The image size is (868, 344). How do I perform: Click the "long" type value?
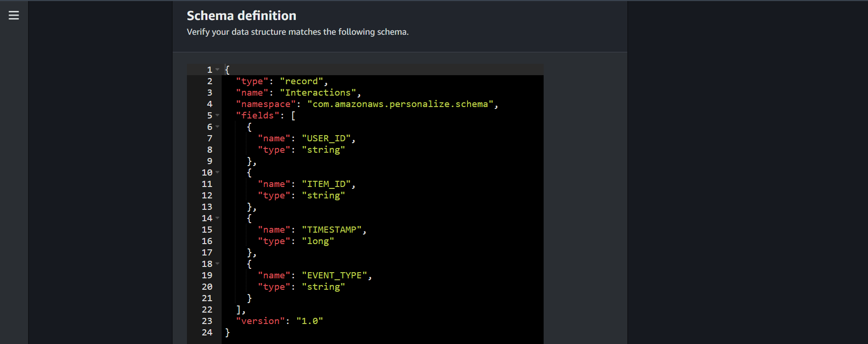(x=318, y=241)
